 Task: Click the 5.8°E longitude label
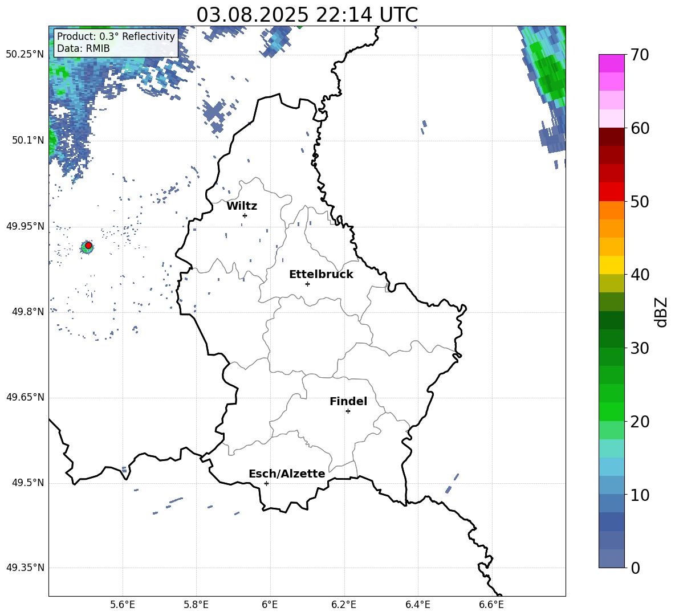tap(196, 605)
